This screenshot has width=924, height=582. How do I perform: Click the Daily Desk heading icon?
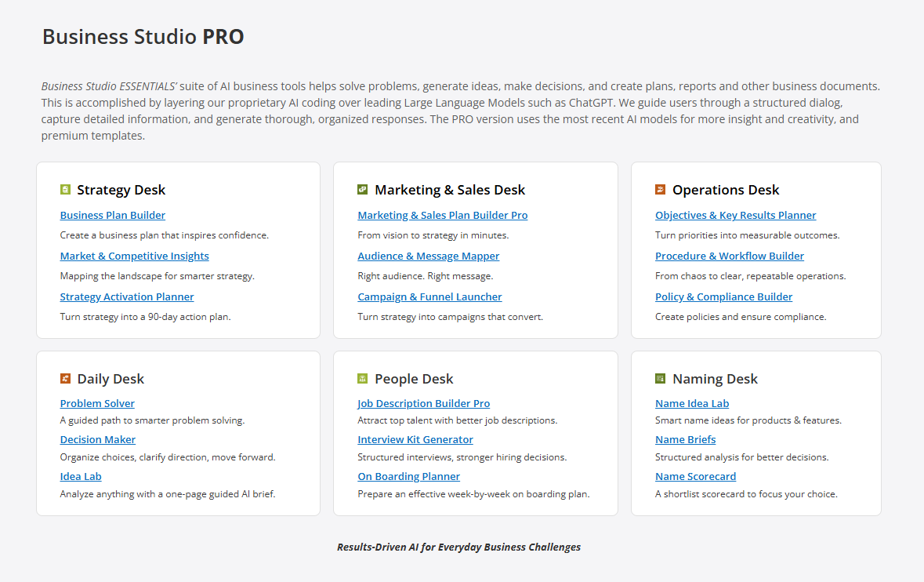pyautogui.click(x=65, y=378)
